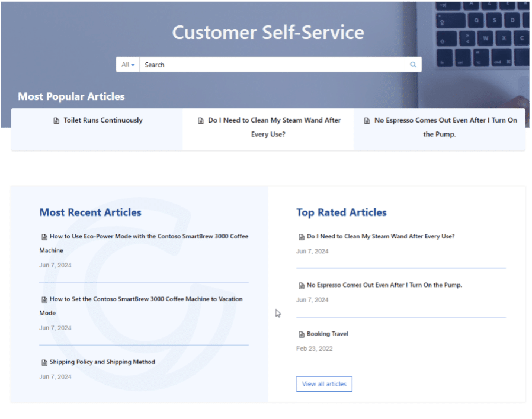Click document icon beside Shipping Policy article
This screenshot has width=532, height=419.
(44, 362)
